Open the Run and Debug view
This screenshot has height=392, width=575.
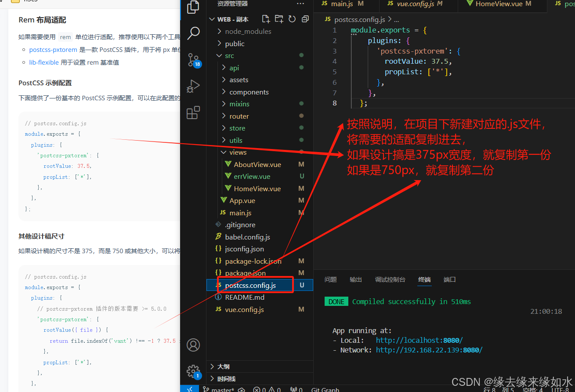[x=193, y=86]
